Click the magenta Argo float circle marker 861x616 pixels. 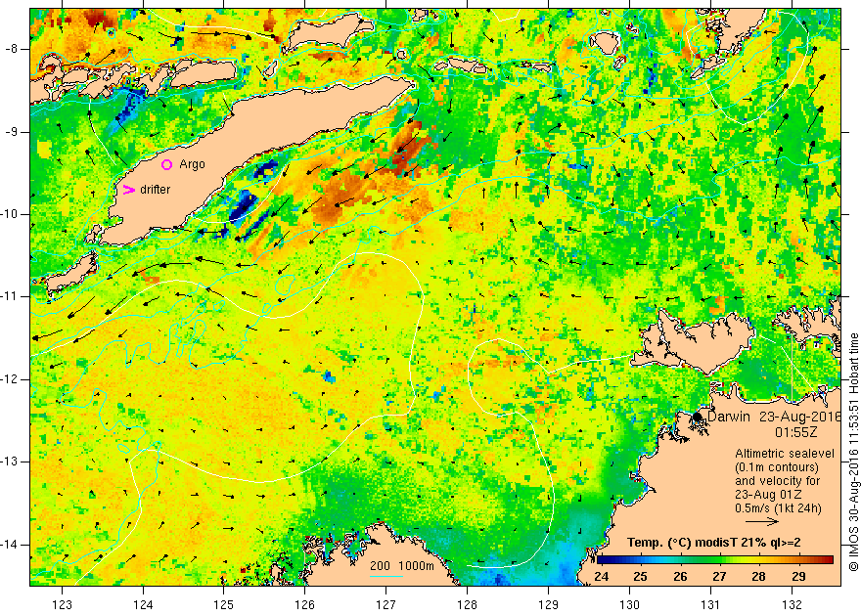[x=167, y=164]
